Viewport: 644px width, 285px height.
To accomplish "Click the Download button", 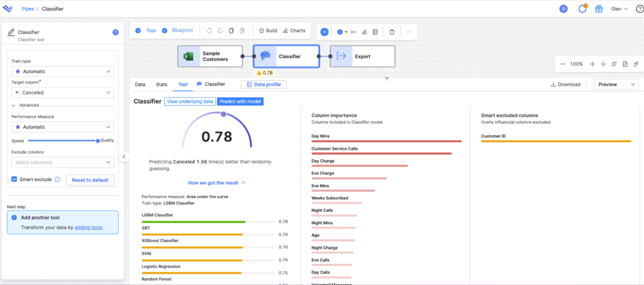I will [565, 84].
